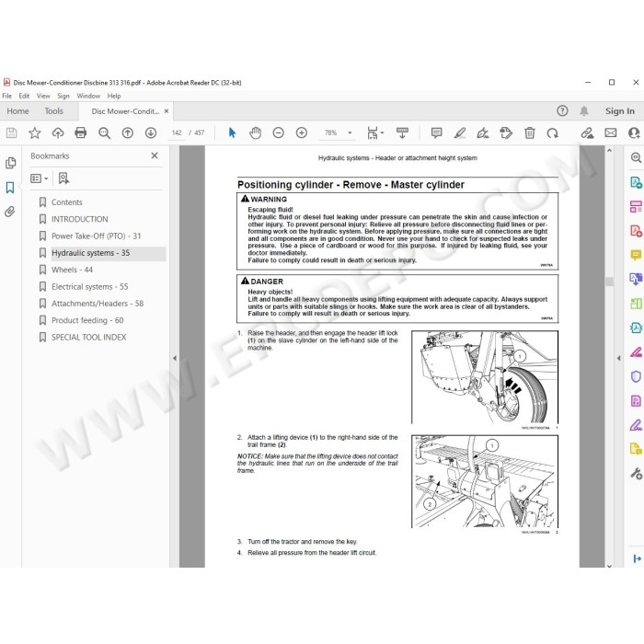Image resolution: width=644 pixels, height=644 pixels.
Task: Send file by email icon
Action: coord(611,132)
